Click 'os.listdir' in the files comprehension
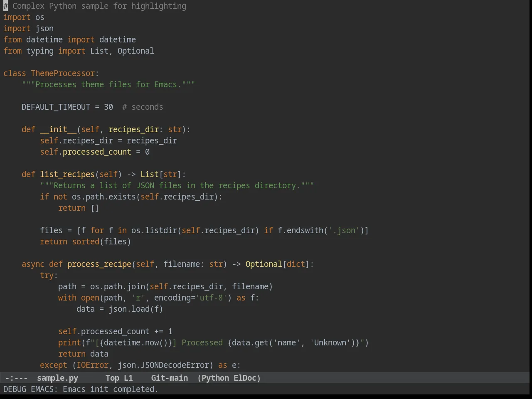The height and width of the screenshot is (399, 532). point(154,230)
